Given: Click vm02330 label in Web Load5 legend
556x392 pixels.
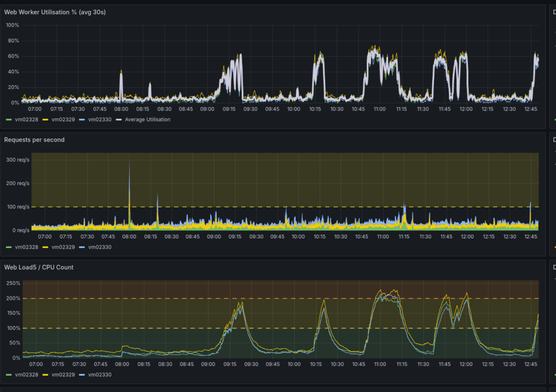Looking at the screenshot, I should 99,375.
